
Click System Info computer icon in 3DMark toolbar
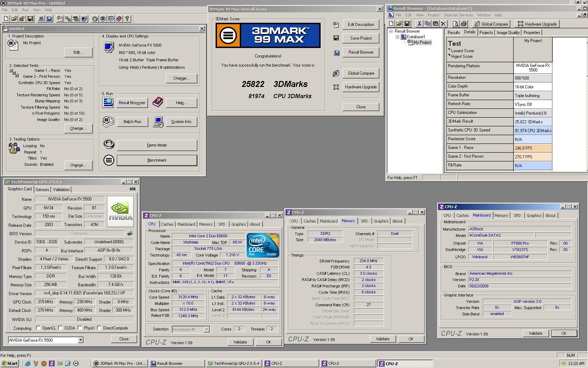click(41, 19)
